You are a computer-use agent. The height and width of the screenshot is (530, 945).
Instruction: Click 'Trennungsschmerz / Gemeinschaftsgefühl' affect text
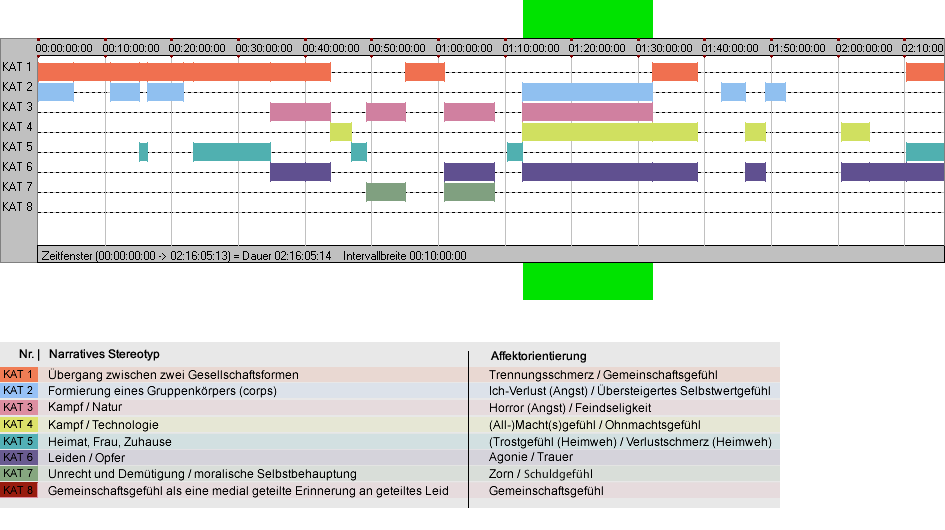click(603, 374)
